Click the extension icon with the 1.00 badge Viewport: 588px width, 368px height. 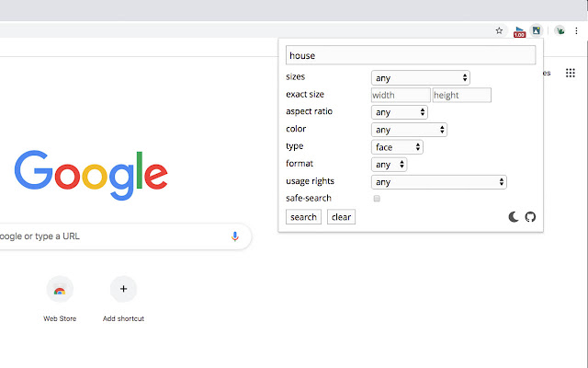coord(520,30)
